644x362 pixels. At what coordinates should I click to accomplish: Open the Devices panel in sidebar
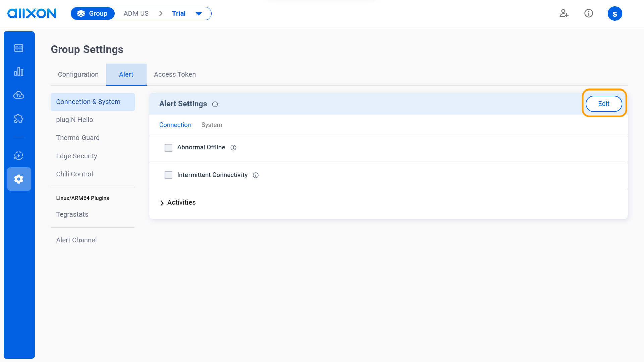19,48
